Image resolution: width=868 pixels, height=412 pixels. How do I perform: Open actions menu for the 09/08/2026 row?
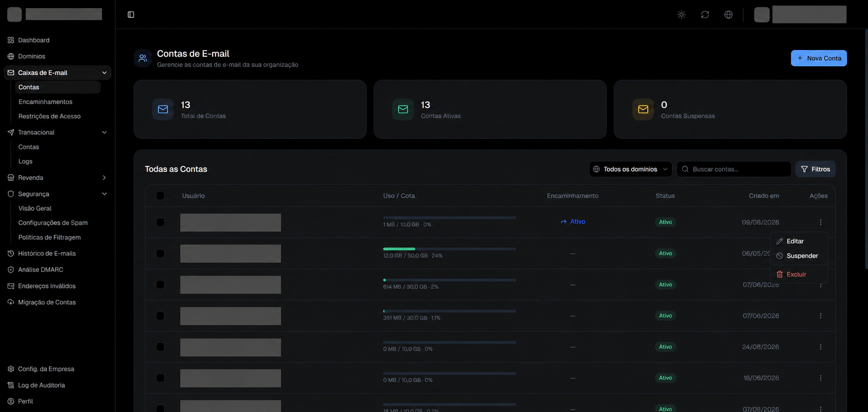820,222
